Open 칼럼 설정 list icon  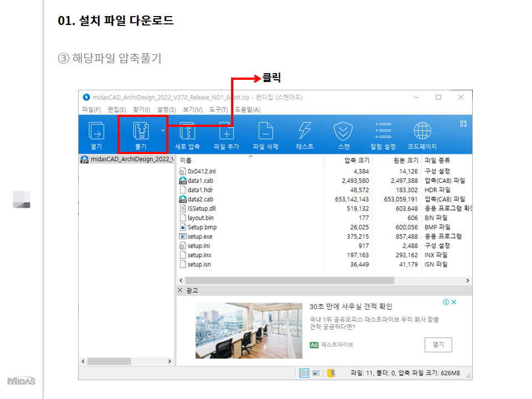tap(383, 131)
